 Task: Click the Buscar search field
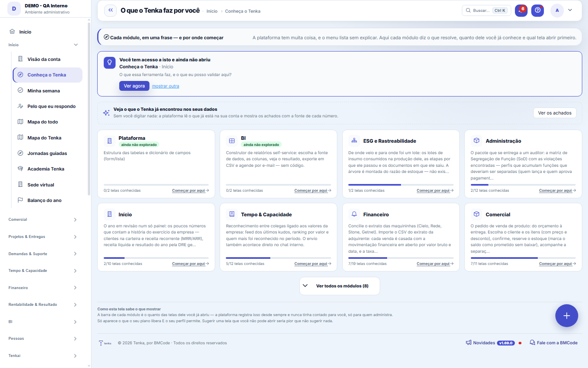pos(486,10)
